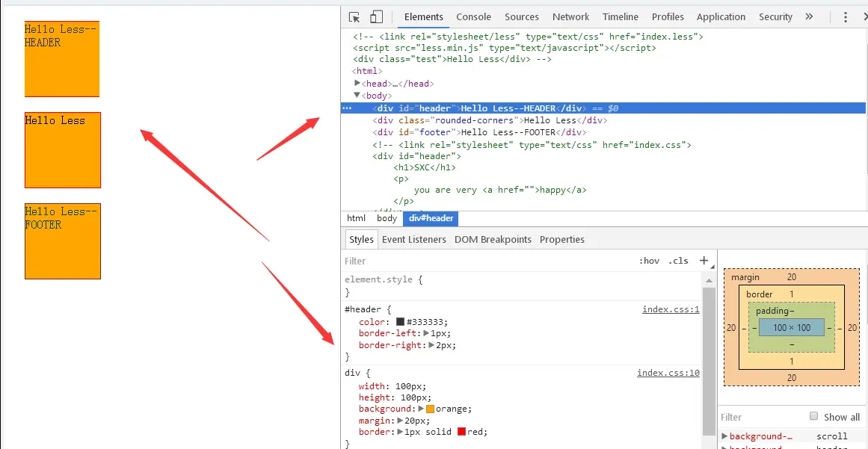Image resolution: width=868 pixels, height=449 pixels.
Task: Click the computed styles Filter field
Action: (761, 416)
